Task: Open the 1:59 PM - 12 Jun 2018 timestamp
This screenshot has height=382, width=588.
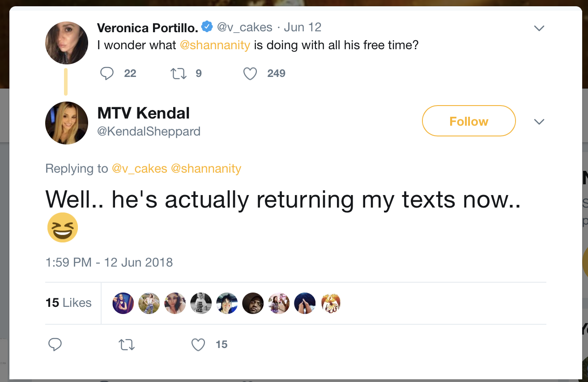Action: click(109, 262)
